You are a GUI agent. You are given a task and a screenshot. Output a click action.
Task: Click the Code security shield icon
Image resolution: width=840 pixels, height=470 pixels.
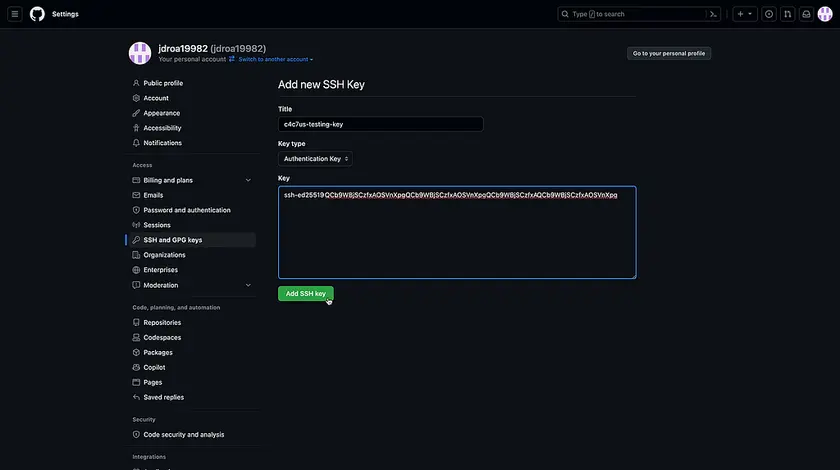[x=136, y=435]
